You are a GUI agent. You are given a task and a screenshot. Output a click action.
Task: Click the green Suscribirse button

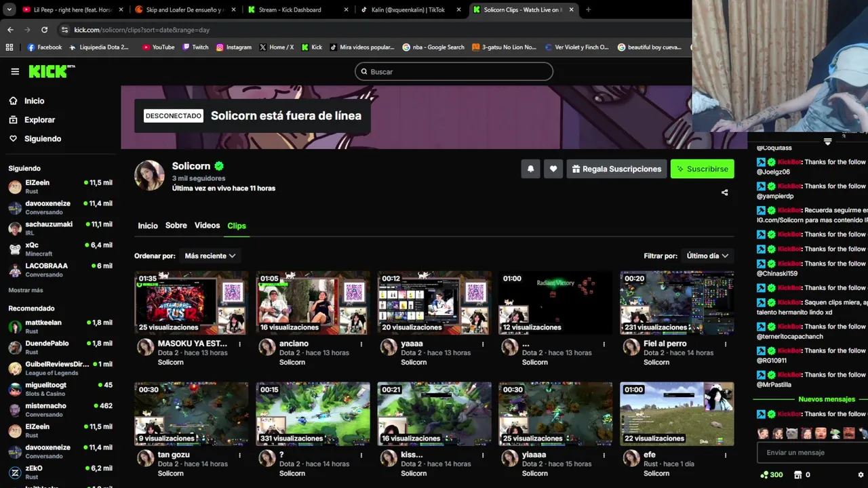point(702,169)
